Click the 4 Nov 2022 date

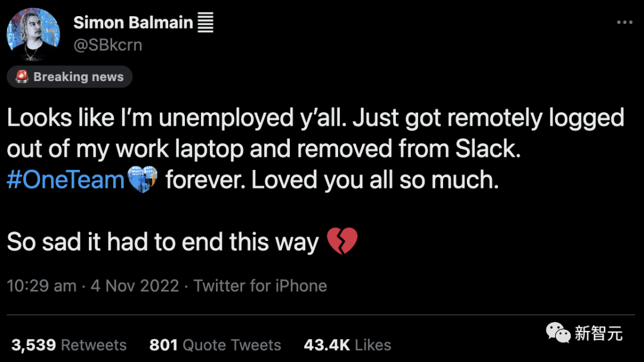(x=134, y=286)
